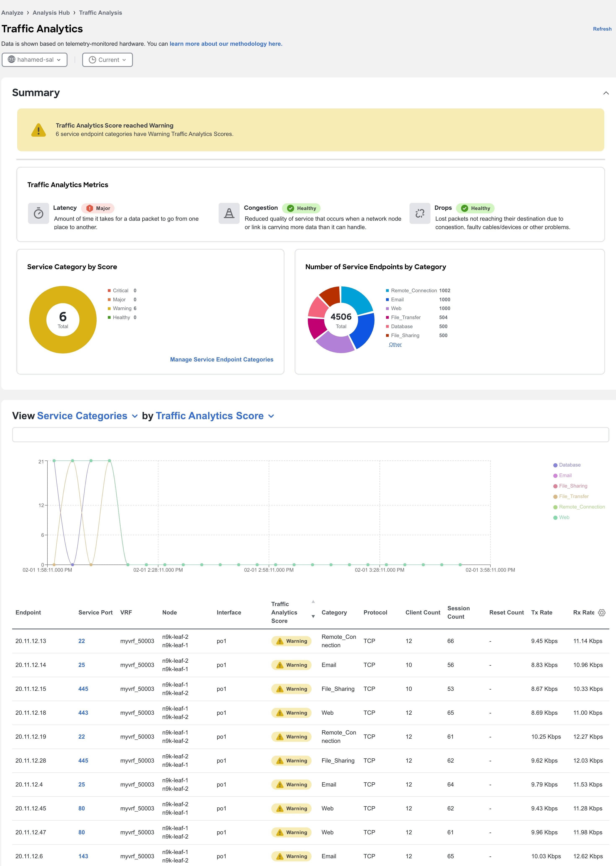Sort table by Endpoint column header
Image resolution: width=616 pixels, height=866 pixels.
coord(28,613)
